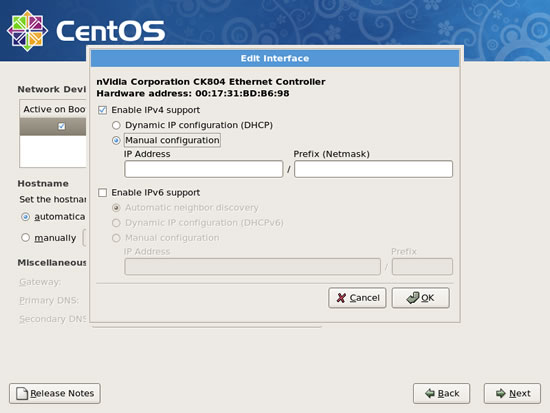Click the left arrow icon on Back
Viewport: 550px width, 413px height.
click(430, 393)
